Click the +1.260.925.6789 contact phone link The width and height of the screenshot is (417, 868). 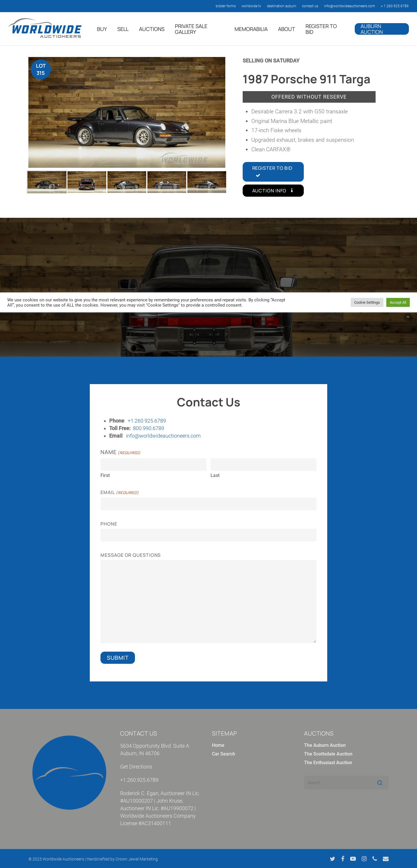tap(147, 421)
